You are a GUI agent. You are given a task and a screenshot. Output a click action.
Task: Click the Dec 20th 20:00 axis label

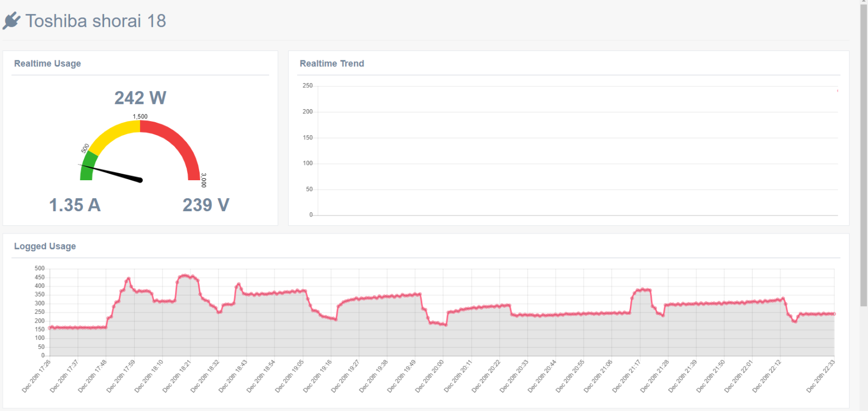430,376
